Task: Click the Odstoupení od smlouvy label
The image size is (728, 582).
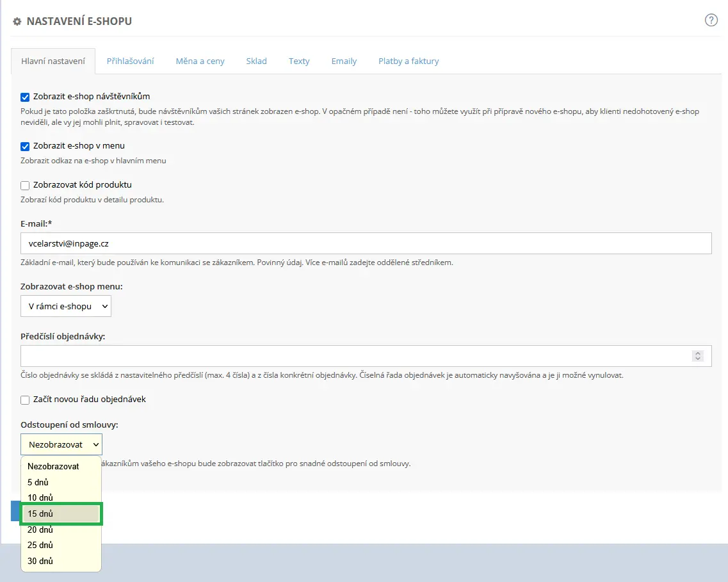Action: pyautogui.click(x=69, y=424)
